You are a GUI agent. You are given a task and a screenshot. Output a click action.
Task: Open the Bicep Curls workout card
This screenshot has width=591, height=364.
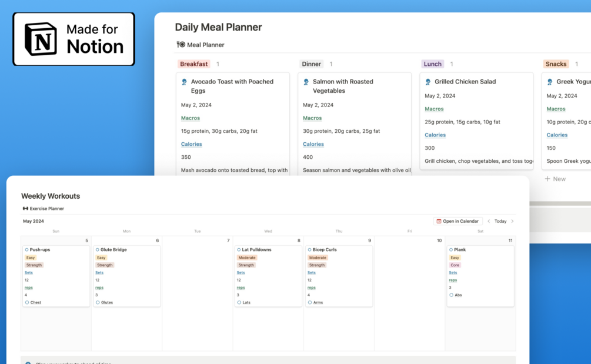pyautogui.click(x=339, y=275)
